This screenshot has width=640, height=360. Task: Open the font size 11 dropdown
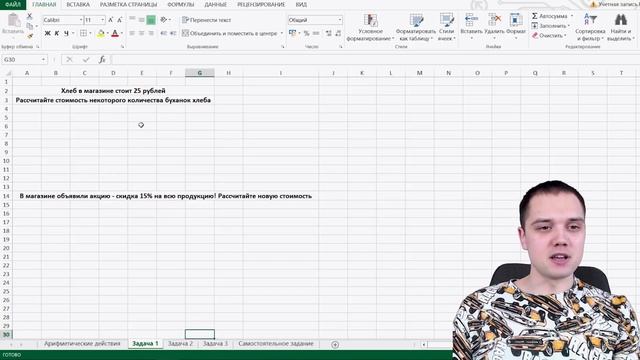[x=102, y=20]
